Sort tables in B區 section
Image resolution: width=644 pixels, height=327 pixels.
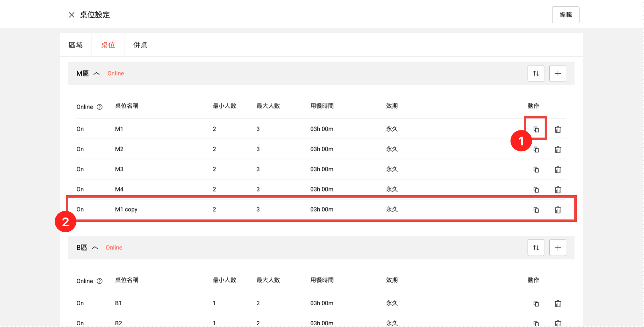pos(536,247)
